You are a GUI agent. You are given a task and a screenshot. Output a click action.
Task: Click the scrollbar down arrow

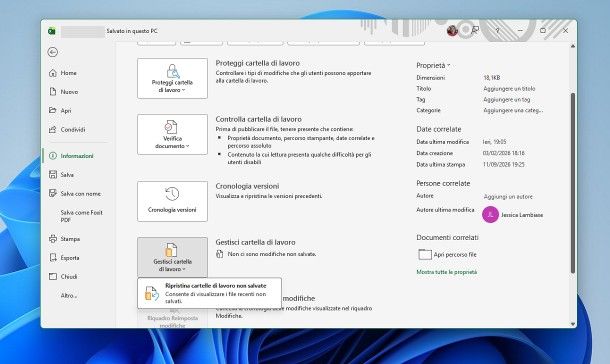pyautogui.click(x=573, y=324)
